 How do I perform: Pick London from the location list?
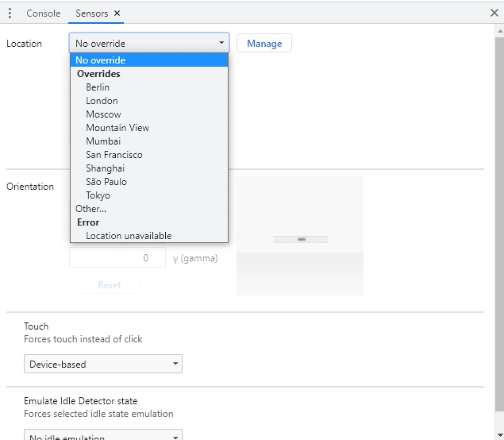coord(102,101)
